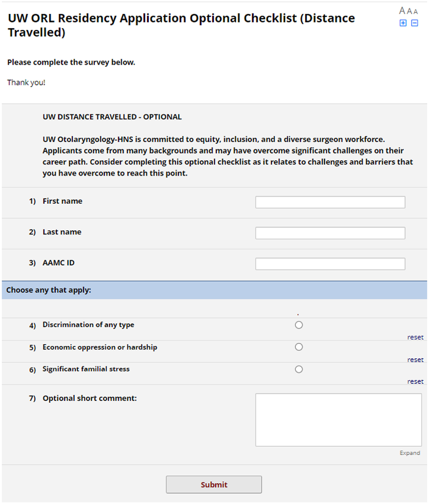Viewport: 429px width, 504px height.
Task: Reset the Significant familial stress answer
Action: pyautogui.click(x=415, y=381)
